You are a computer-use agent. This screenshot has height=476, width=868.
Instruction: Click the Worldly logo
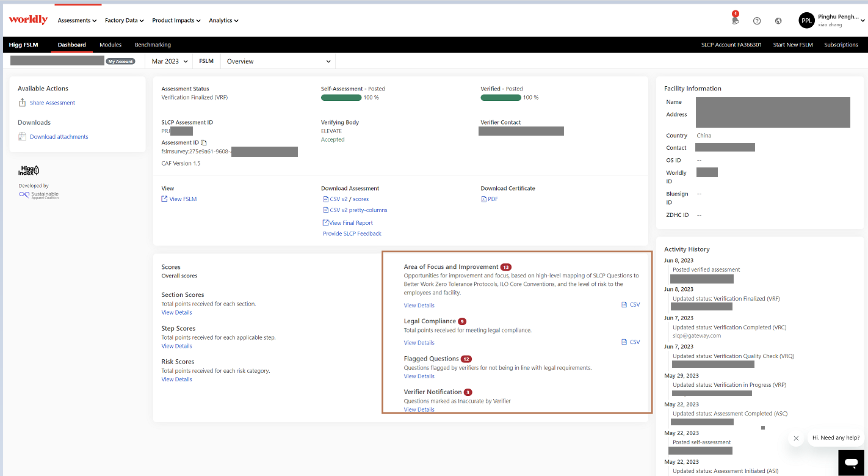click(x=28, y=20)
